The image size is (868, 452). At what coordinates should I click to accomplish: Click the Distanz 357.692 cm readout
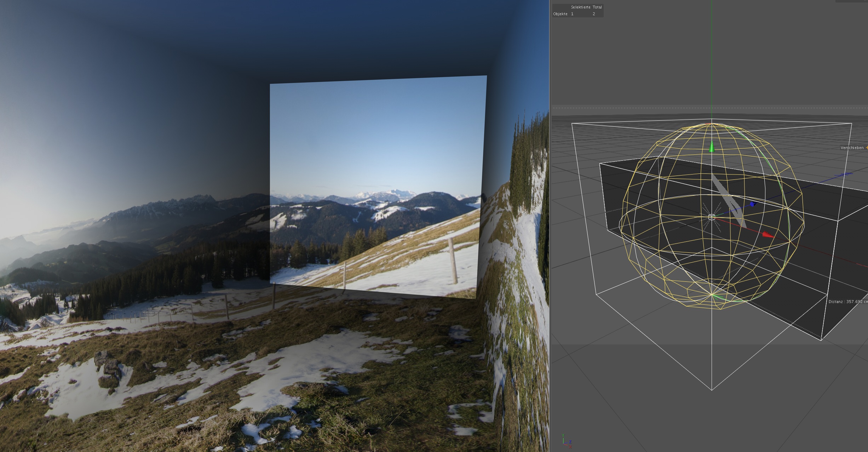(848, 302)
